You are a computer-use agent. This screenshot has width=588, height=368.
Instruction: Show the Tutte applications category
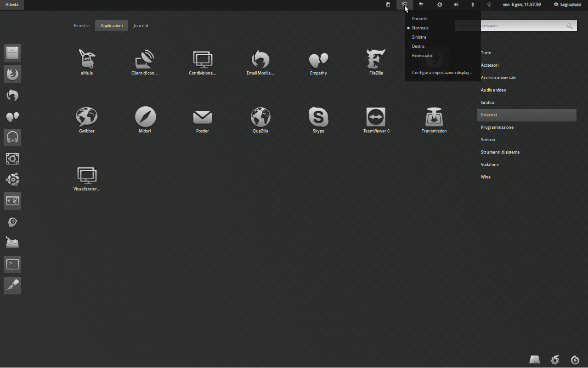(527, 53)
